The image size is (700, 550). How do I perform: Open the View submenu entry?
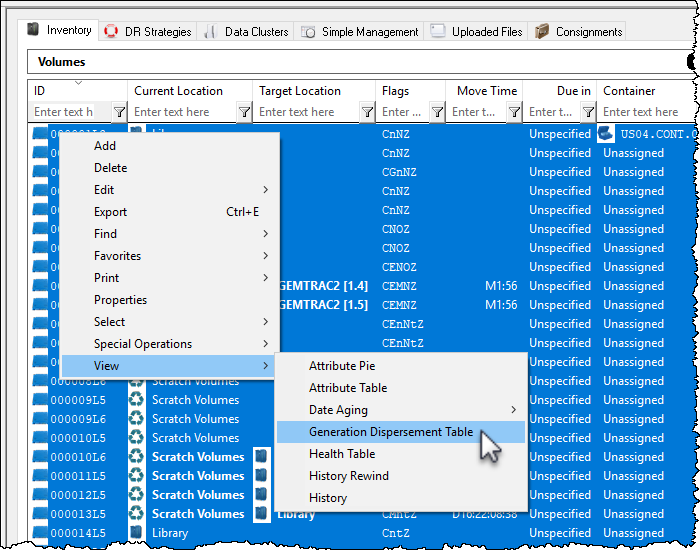(170, 366)
